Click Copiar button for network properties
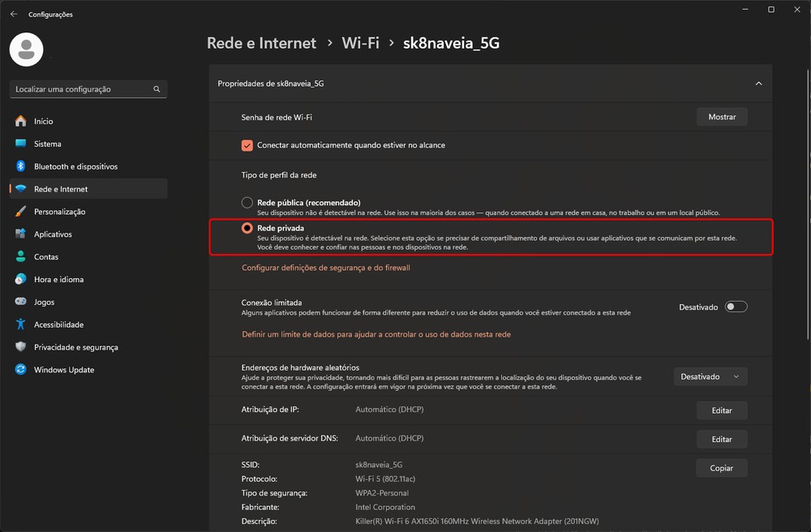Image resolution: width=811 pixels, height=532 pixels. pos(721,468)
